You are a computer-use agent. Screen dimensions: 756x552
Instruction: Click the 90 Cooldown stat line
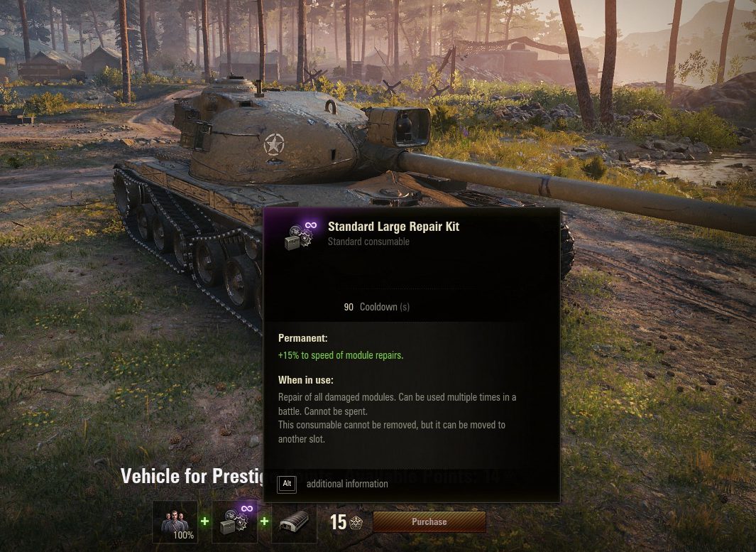pos(376,307)
